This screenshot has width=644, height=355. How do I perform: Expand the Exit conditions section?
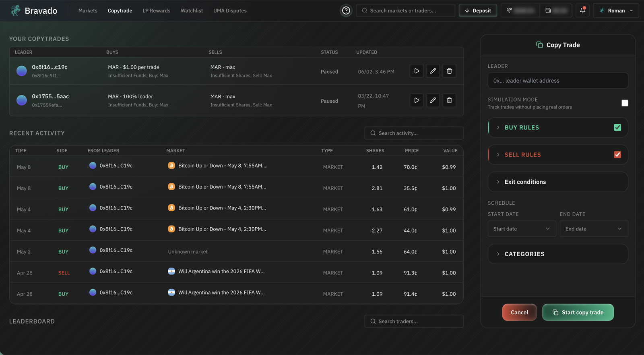click(558, 182)
